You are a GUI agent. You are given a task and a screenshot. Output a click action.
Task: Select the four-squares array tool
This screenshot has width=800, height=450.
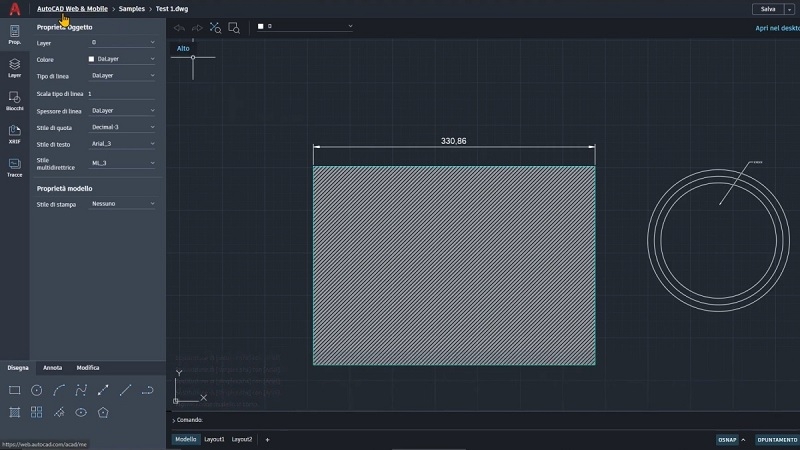pos(36,412)
